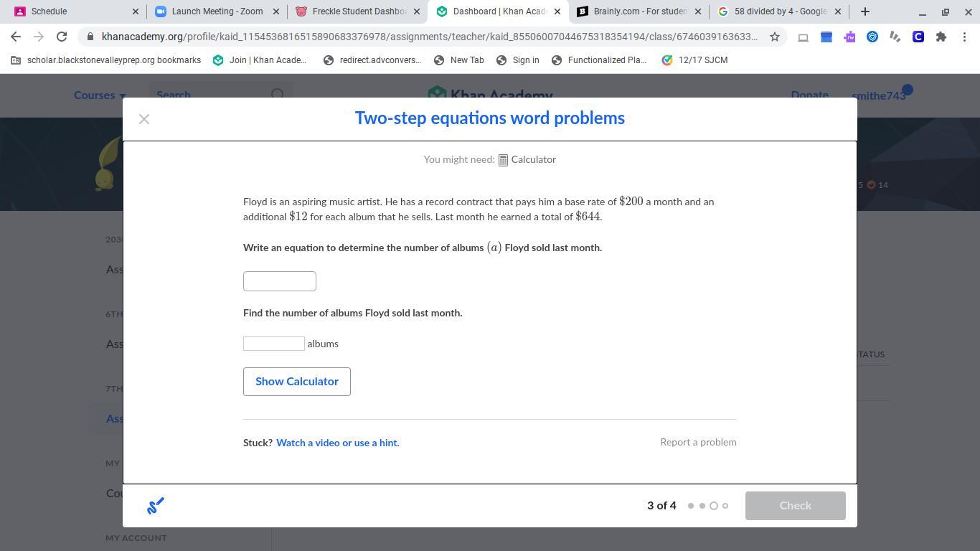The image size is (980, 551).
Task: Switch to the Schedule tab
Action: [x=76, y=11]
